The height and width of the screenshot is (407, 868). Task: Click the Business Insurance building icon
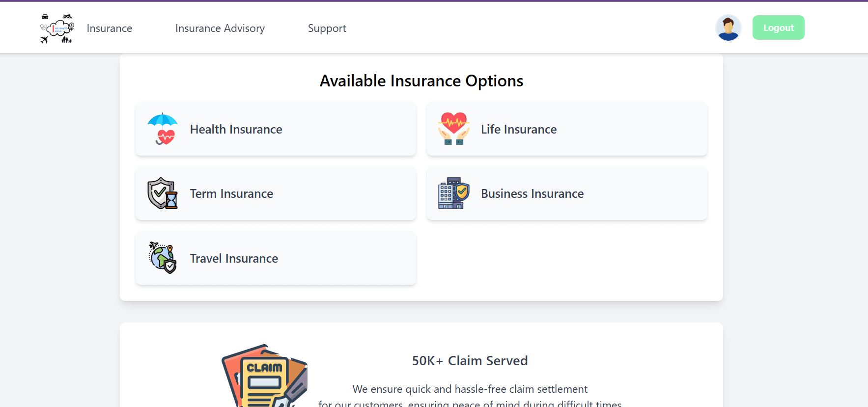click(453, 193)
